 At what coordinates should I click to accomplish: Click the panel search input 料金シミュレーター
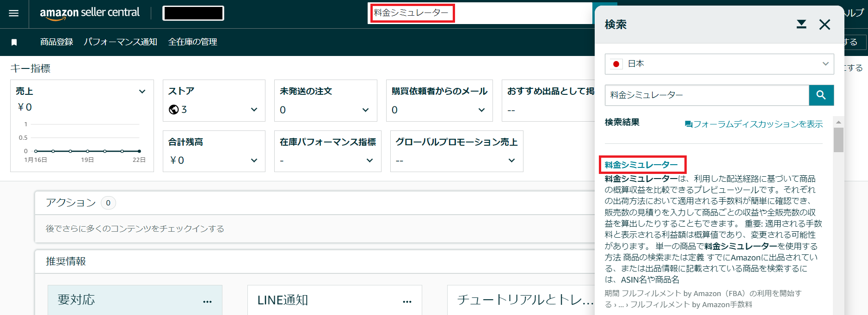click(707, 95)
